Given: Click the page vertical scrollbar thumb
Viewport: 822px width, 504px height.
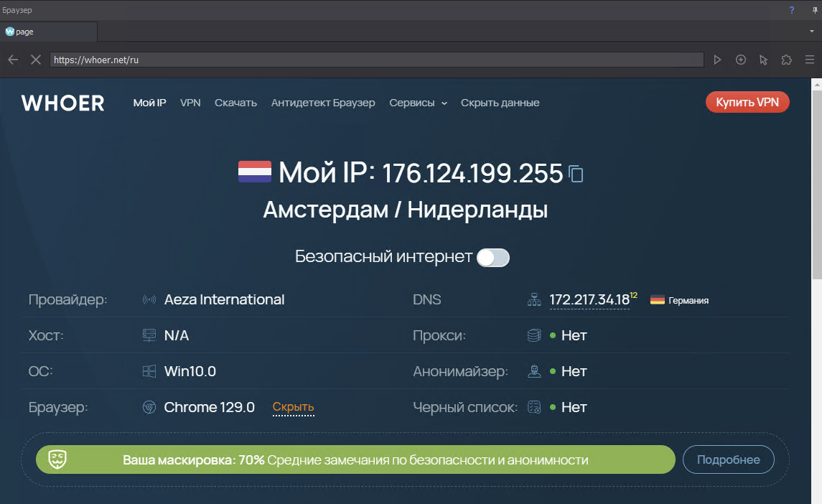Looking at the screenshot, I should coord(817,184).
